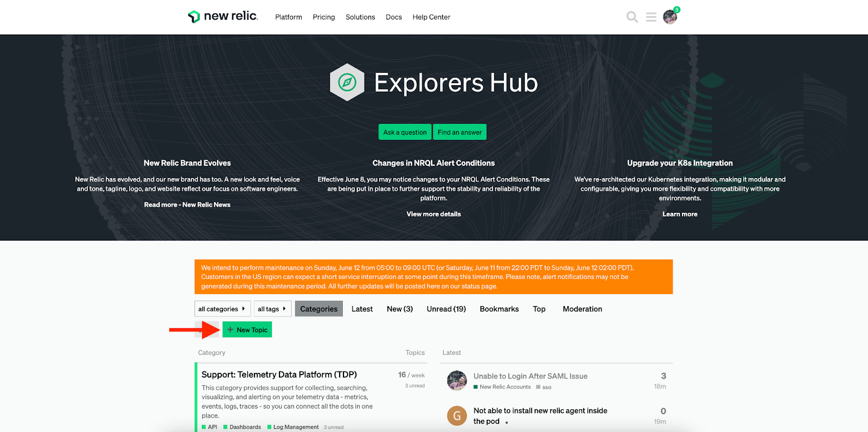Click the Explorers Hub compass icon
The image size is (868, 432).
[347, 82]
